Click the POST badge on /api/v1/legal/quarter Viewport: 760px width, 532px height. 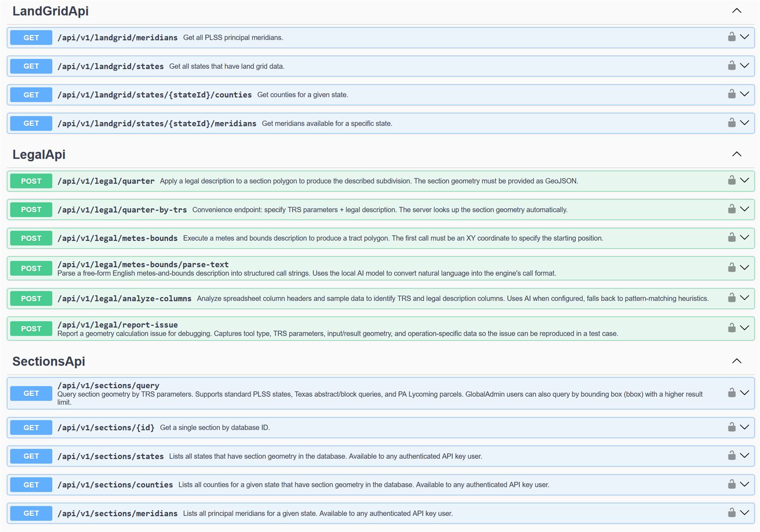[x=30, y=180]
